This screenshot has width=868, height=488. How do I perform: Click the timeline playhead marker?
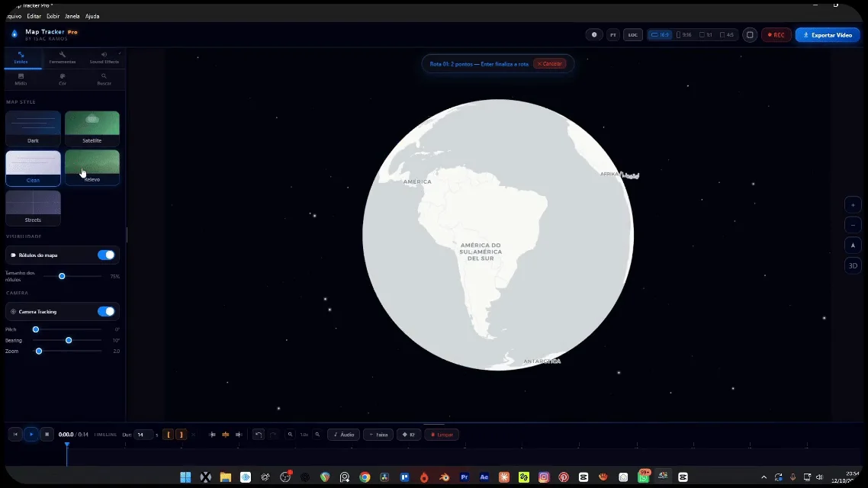pyautogui.click(x=67, y=445)
